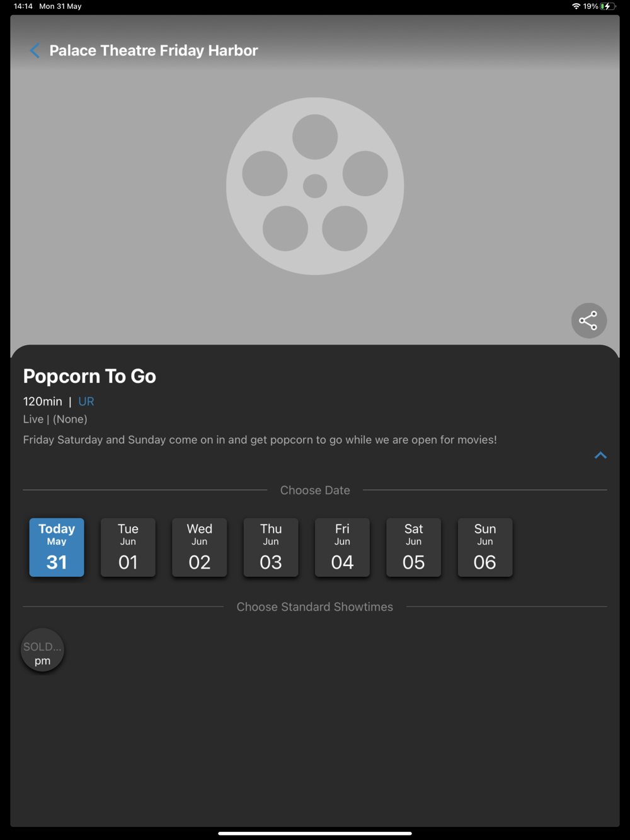This screenshot has width=630, height=840.
Task: Choose Sun Jun 06 date
Action: tap(484, 547)
